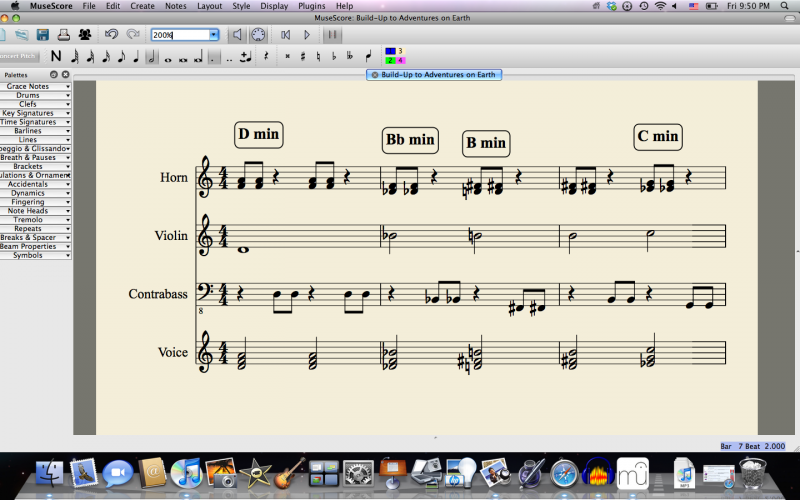The width and height of the screenshot is (800, 500).
Task: Select the rest symbol in note toolbar
Action: [x=266, y=56]
